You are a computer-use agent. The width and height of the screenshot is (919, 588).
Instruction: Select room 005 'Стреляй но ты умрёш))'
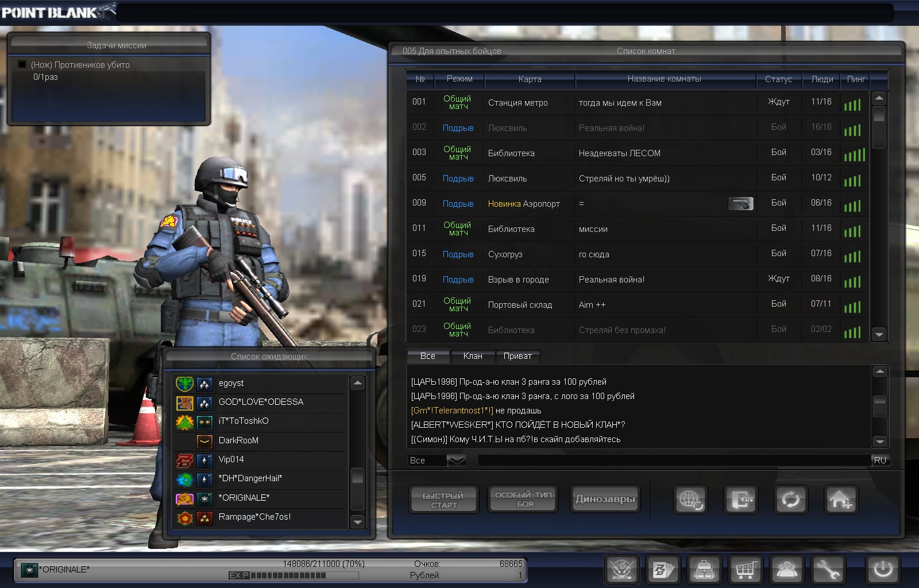(637, 178)
